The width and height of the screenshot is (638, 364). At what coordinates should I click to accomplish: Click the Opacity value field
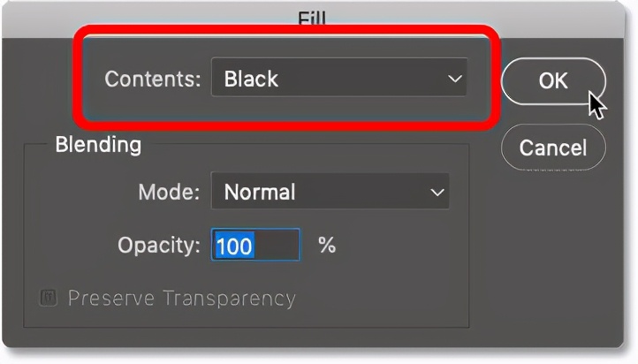coord(255,245)
